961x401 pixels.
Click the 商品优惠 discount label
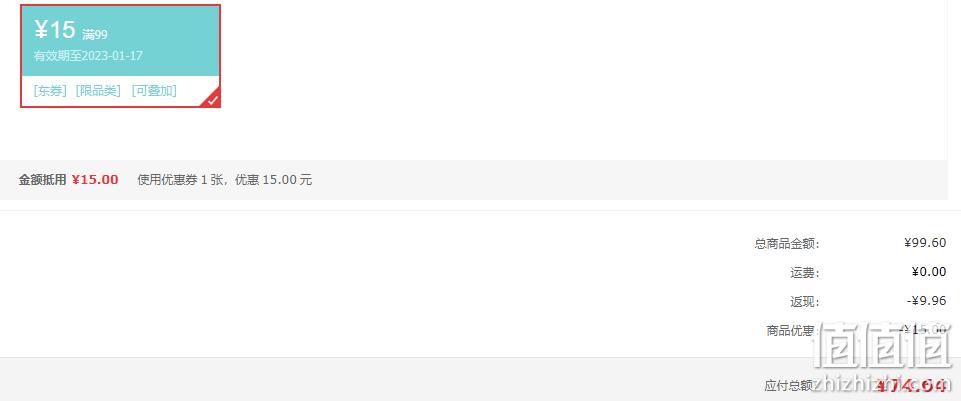793,330
